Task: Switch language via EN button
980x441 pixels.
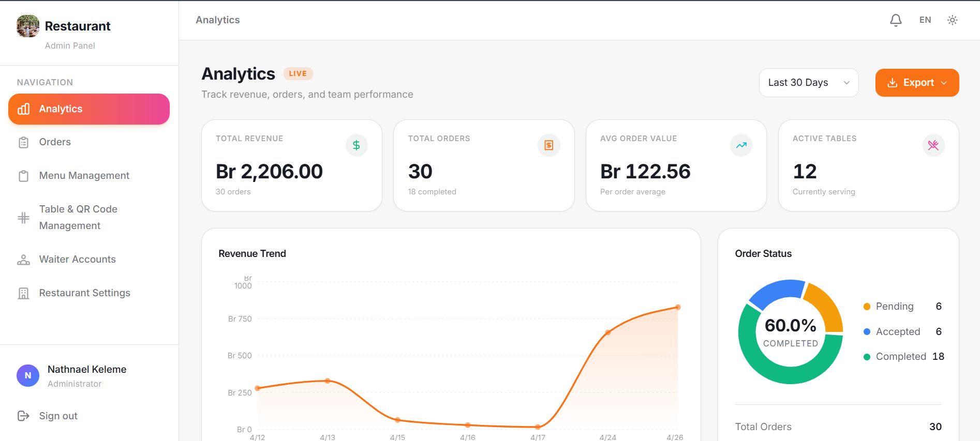Action: [x=925, y=20]
